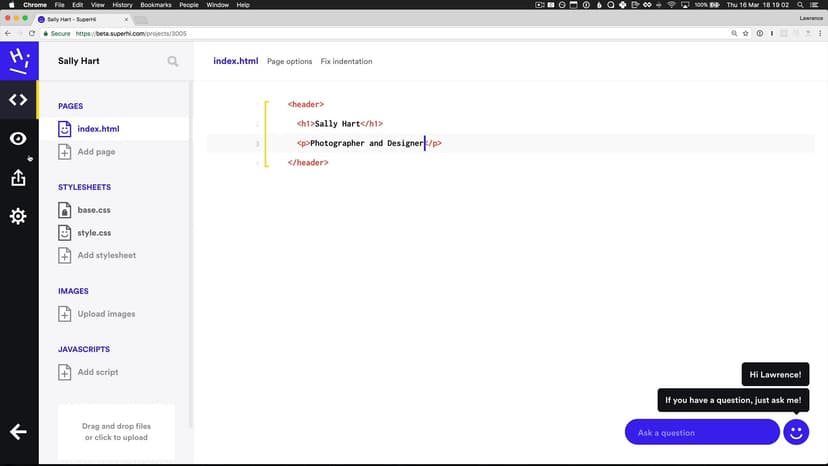The image size is (828, 466).
Task: Click Fix indentation
Action: [346, 62]
